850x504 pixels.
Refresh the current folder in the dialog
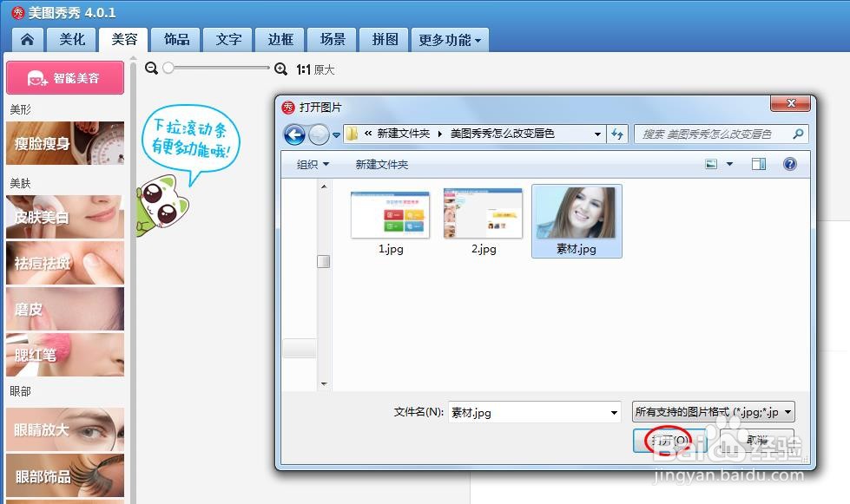point(617,134)
